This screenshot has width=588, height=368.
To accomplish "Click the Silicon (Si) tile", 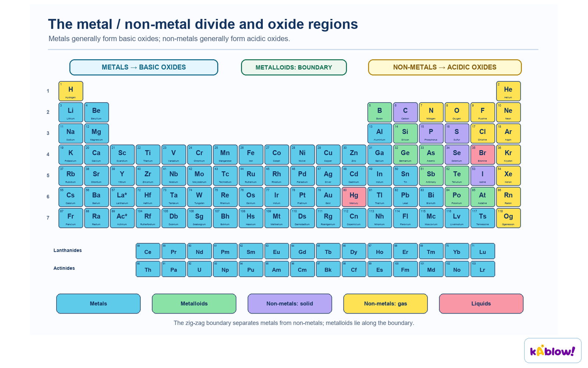I will [x=405, y=134].
